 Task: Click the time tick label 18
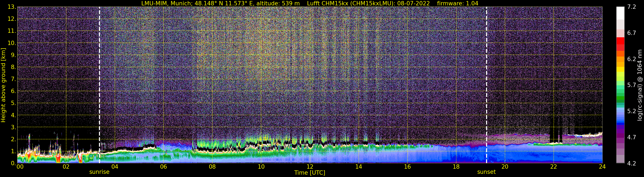coord(456,167)
